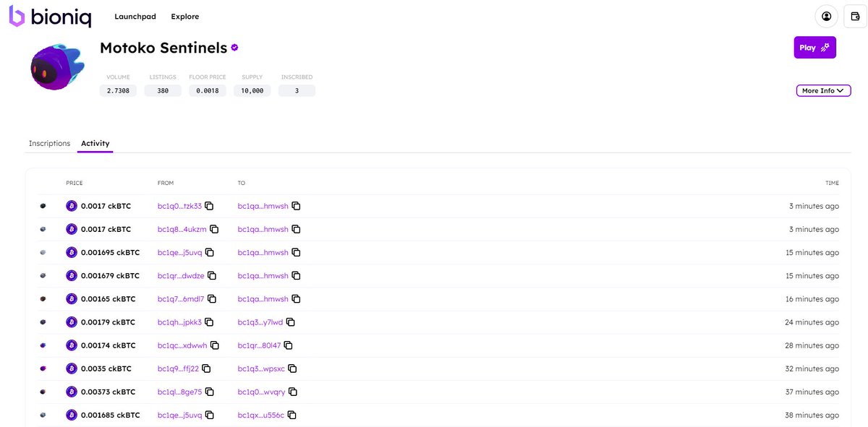Open sentinel thumbnail in 0.00165 ckBTC row

pos(43,299)
